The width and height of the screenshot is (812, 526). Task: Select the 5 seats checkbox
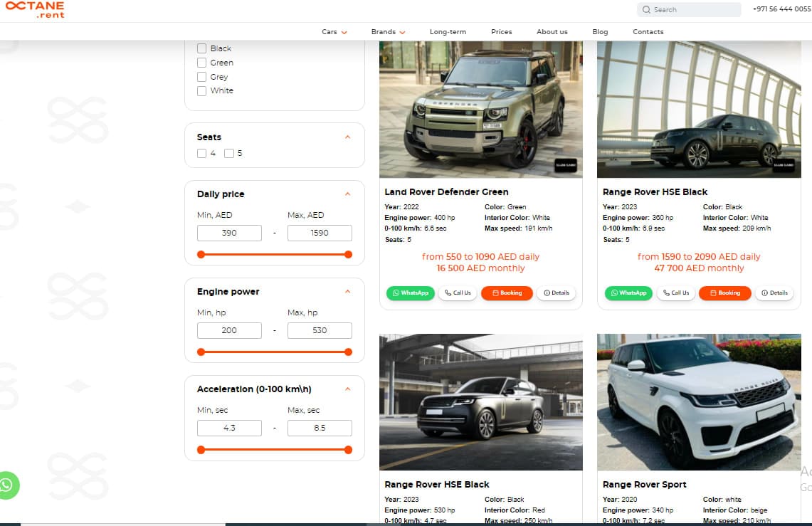coord(229,153)
